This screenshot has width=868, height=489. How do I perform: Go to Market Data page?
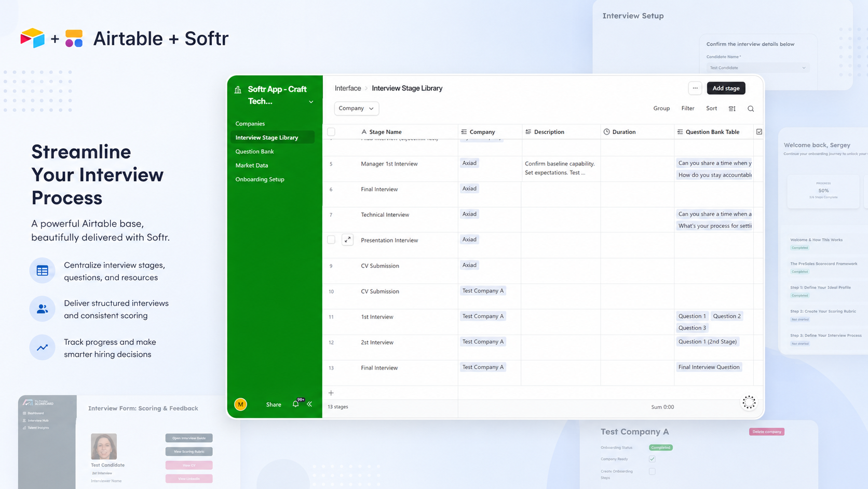(x=252, y=165)
